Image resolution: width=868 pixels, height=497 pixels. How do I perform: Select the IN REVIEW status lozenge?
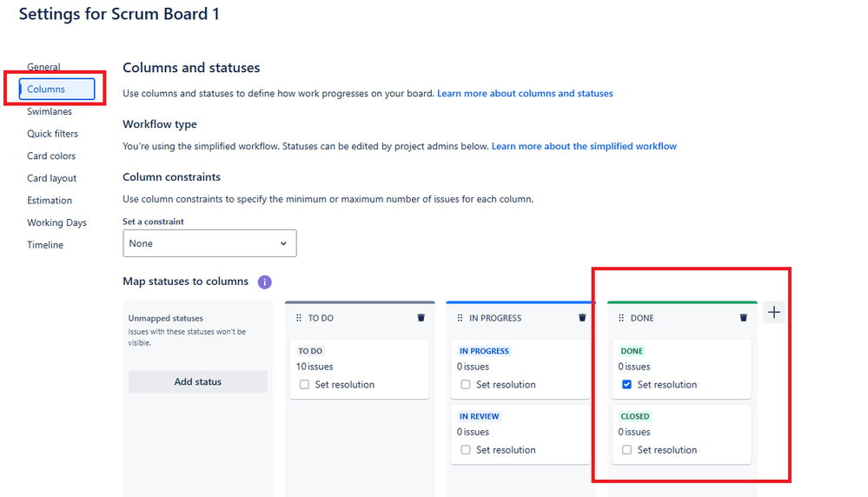click(x=479, y=416)
